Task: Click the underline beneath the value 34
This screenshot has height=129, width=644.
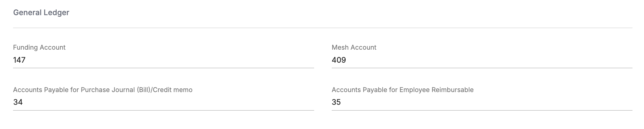Action: 163,110
